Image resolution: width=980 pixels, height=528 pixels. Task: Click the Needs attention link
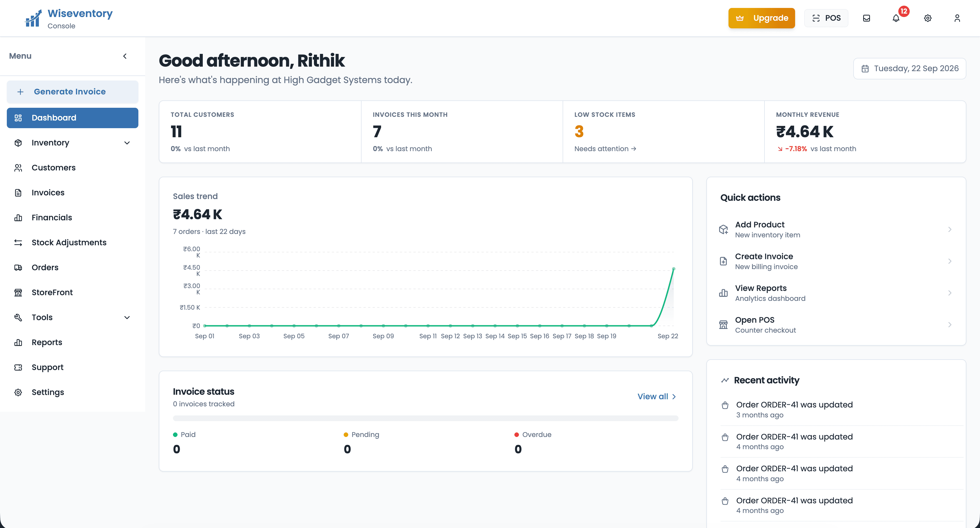pyautogui.click(x=605, y=149)
